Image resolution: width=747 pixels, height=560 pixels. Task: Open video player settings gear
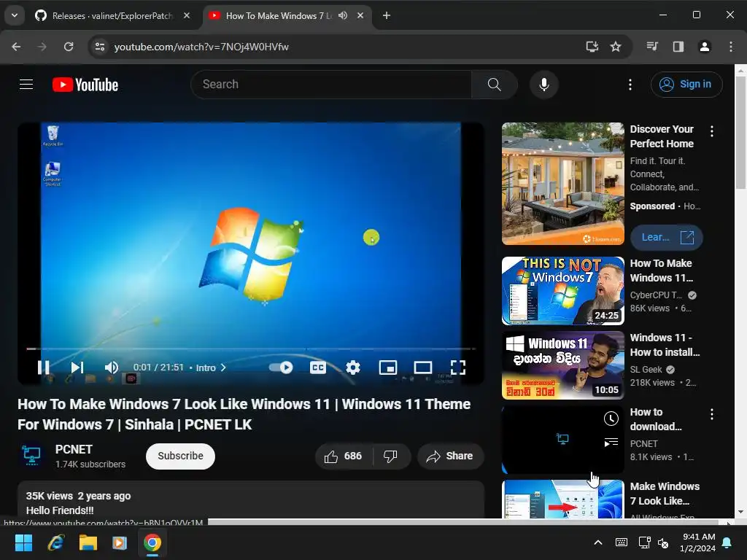click(353, 367)
